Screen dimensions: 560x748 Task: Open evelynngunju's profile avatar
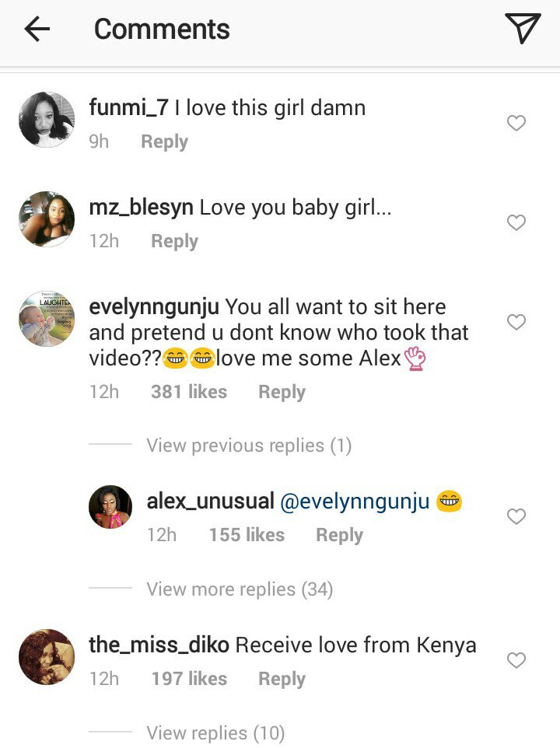(x=47, y=319)
